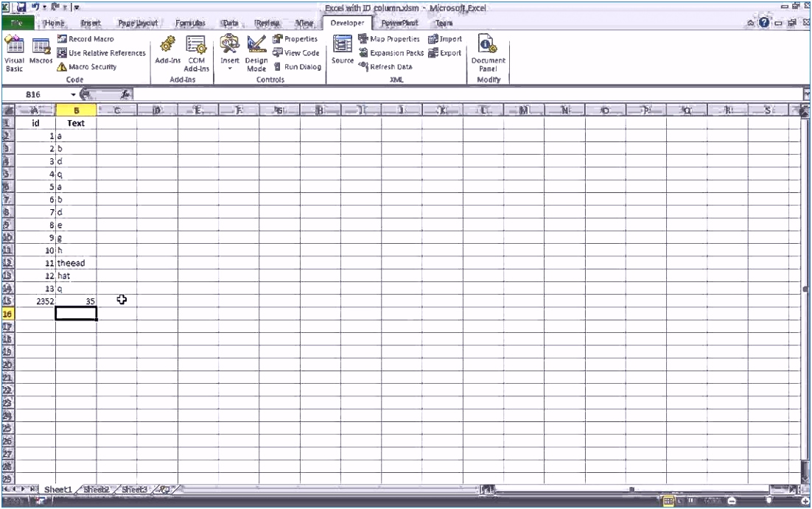
Task: Click the Select All corner button
Action: coord(8,110)
